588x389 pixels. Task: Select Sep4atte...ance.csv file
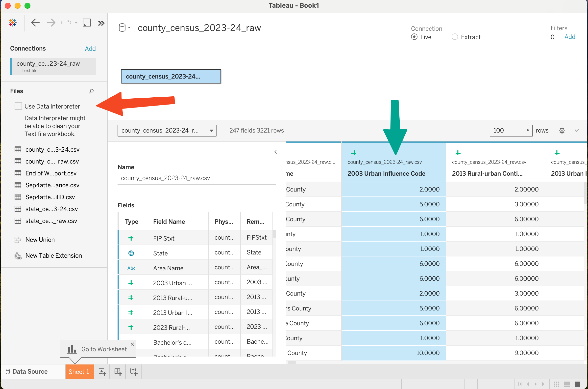pos(52,185)
